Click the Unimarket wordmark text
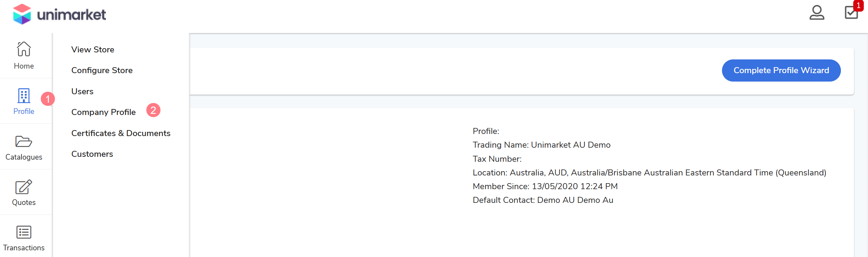 [71, 14]
